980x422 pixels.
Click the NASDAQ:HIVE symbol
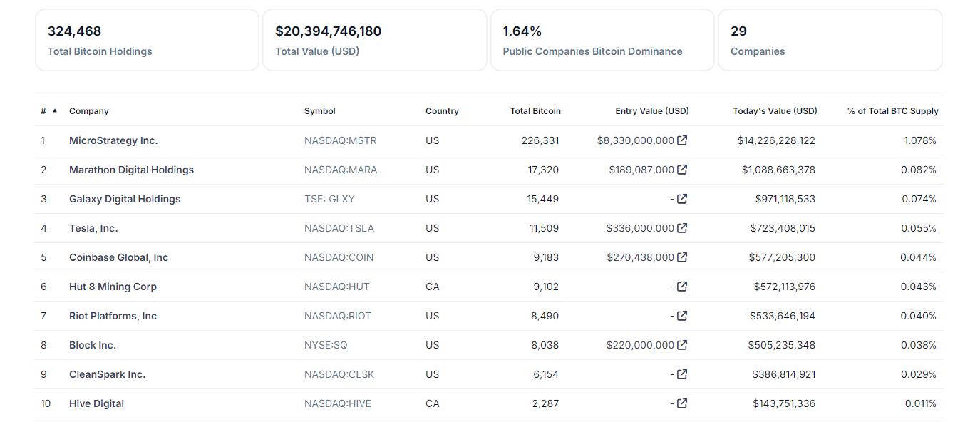coord(338,403)
